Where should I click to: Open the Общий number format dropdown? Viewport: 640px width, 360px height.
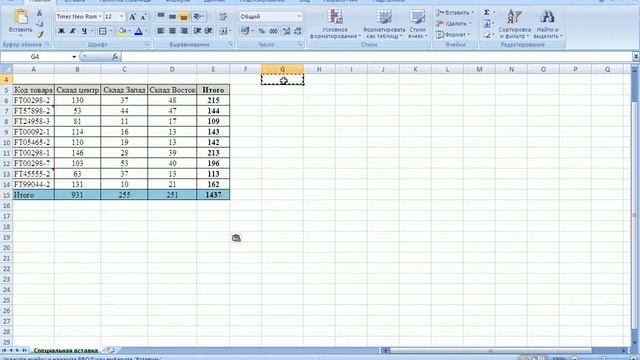click(x=299, y=17)
